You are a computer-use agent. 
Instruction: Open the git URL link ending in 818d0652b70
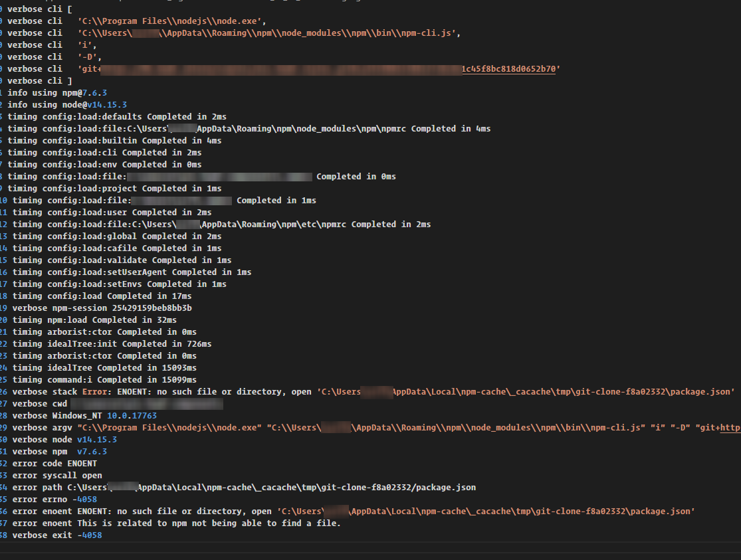[x=508, y=69]
